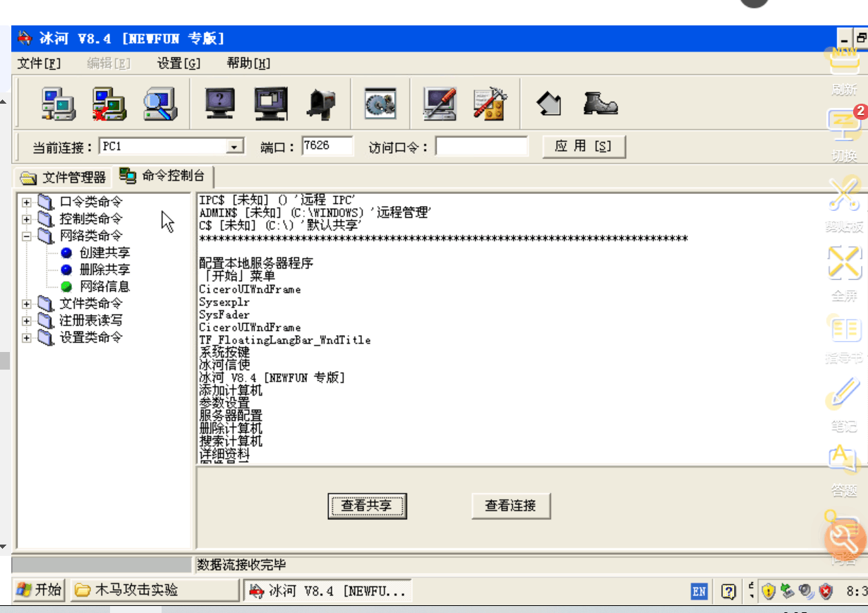Click the 'ADMIN$' share output line
This screenshot has width=868, height=613.
315,212
